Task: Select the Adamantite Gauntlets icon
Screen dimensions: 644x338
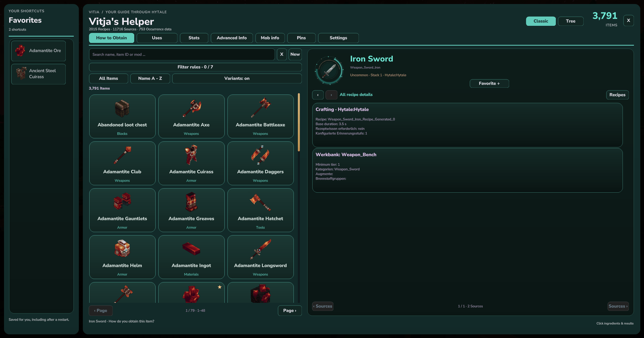Action: tap(122, 201)
